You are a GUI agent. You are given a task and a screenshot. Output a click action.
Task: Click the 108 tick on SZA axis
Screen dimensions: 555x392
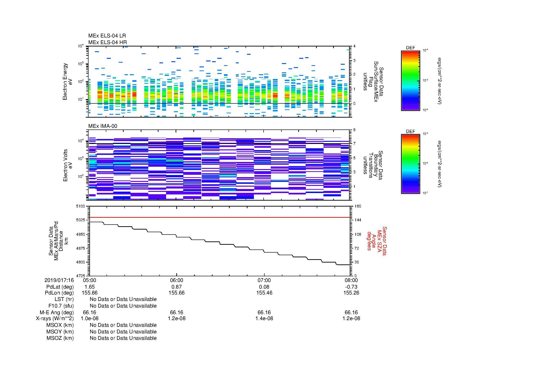(358, 234)
